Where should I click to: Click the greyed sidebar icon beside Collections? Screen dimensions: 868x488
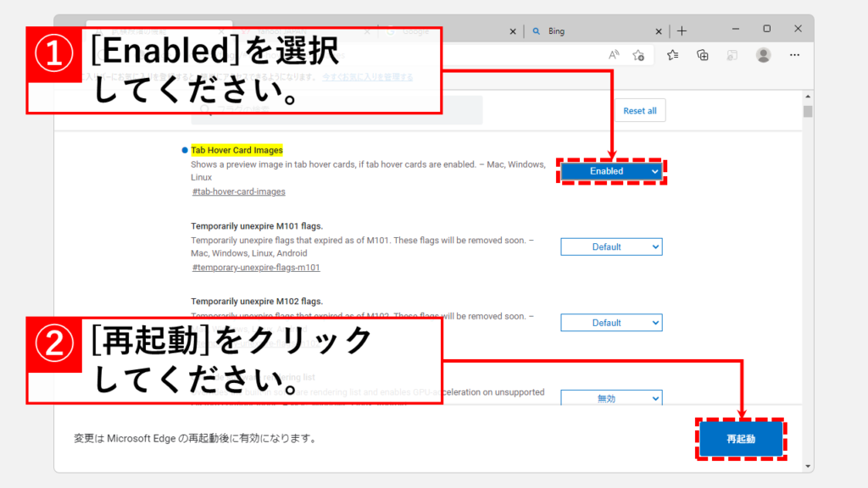click(732, 55)
